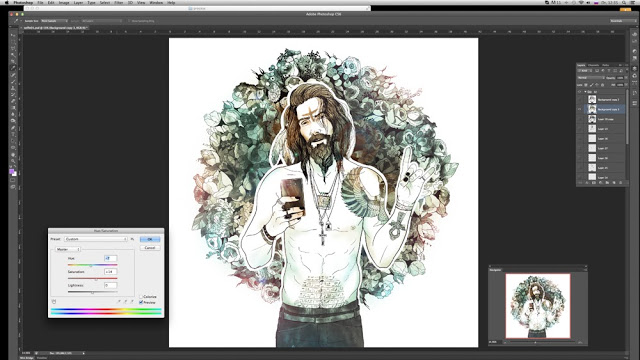The image size is (640, 360).
Task: Select the Pen tool
Action: click(x=13, y=128)
